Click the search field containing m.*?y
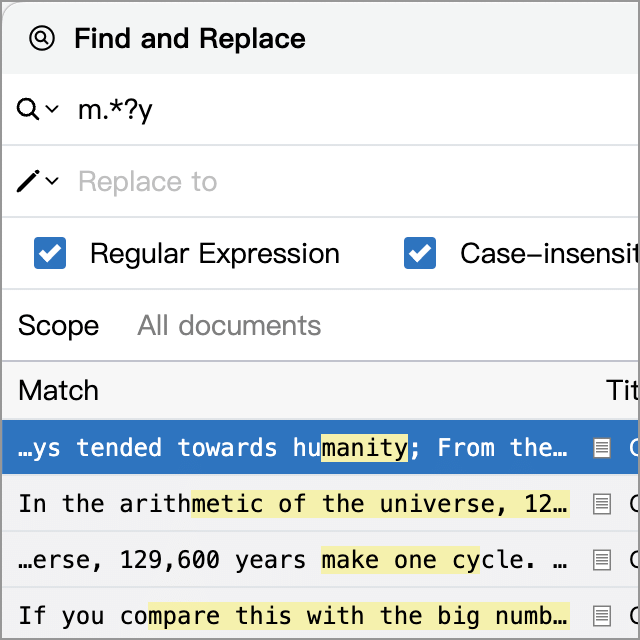The height and width of the screenshot is (640, 640). click(x=355, y=109)
